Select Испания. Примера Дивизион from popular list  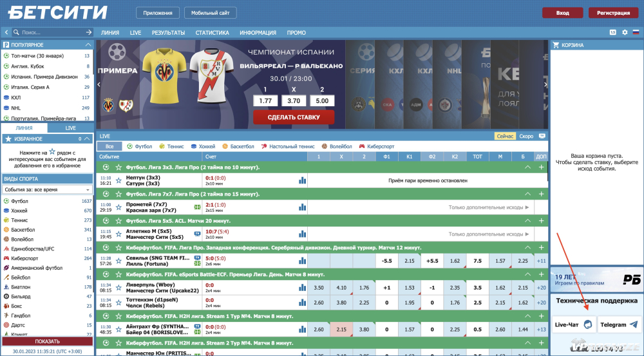44,77
